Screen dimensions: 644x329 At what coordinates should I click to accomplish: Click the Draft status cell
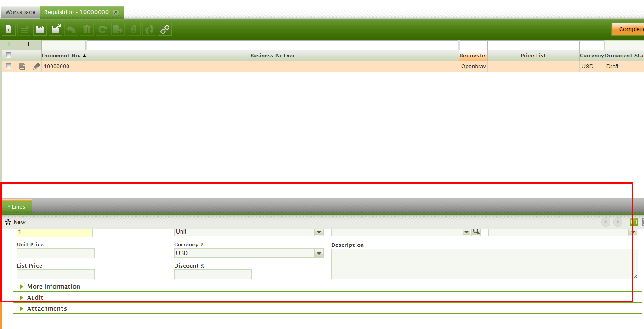click(x=624, y=67)
